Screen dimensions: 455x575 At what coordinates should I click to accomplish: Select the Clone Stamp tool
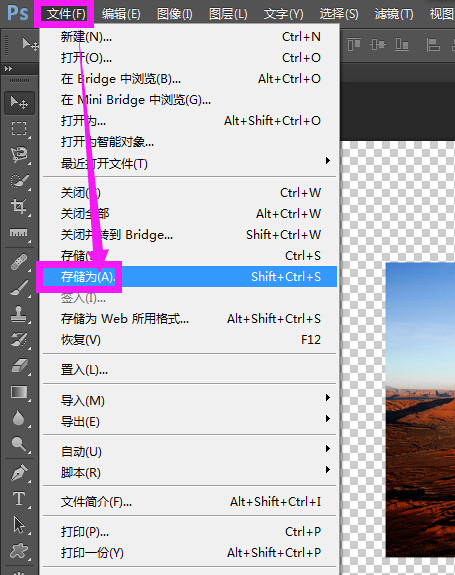pyautogui.click(x=19, y=314)
